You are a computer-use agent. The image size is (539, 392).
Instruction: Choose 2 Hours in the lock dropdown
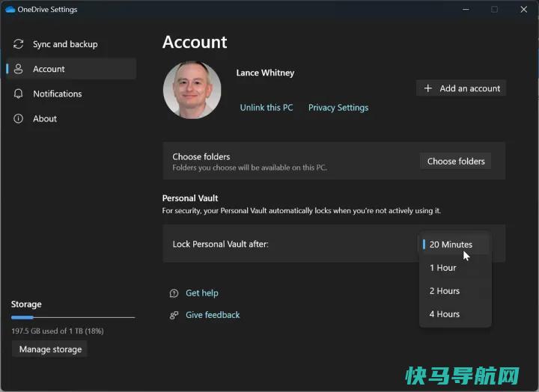pyautogui.click(x=455, y=291)
